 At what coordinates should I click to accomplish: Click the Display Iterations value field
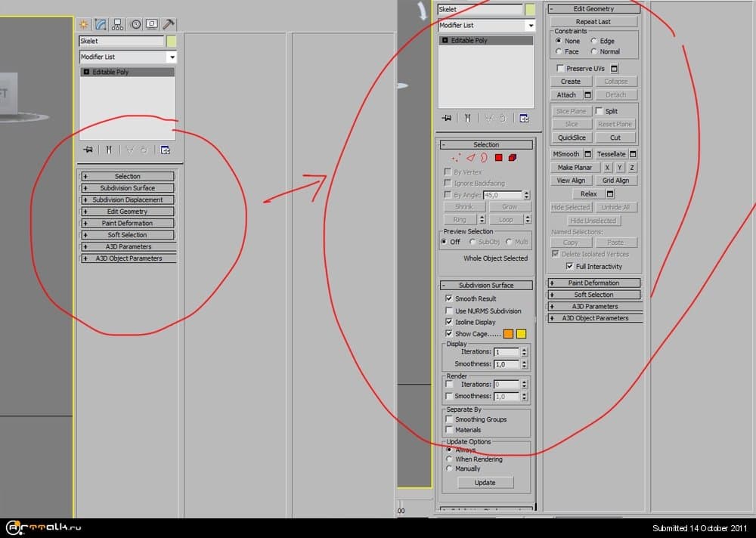pos(506,352)
